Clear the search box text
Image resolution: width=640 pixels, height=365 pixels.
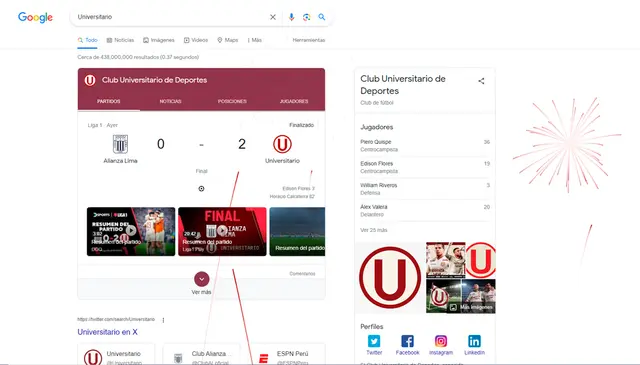(273, 17)
